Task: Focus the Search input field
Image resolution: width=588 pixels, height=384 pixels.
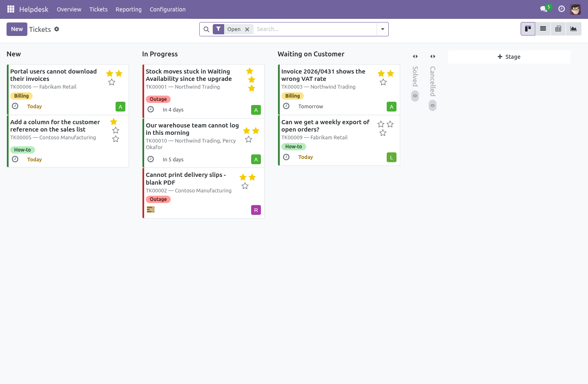Action: (315, 29)
